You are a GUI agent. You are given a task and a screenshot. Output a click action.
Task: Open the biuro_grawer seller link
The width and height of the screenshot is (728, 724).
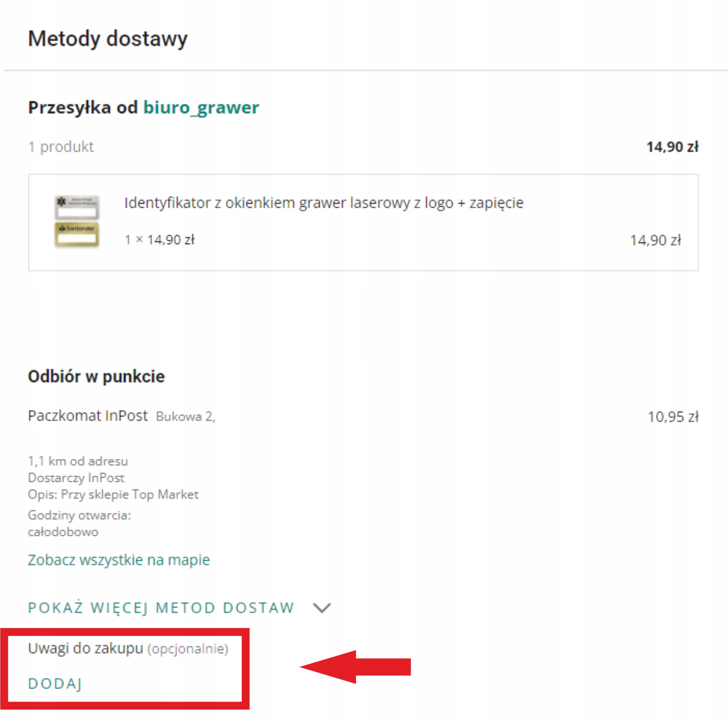(x=201, y=107)
